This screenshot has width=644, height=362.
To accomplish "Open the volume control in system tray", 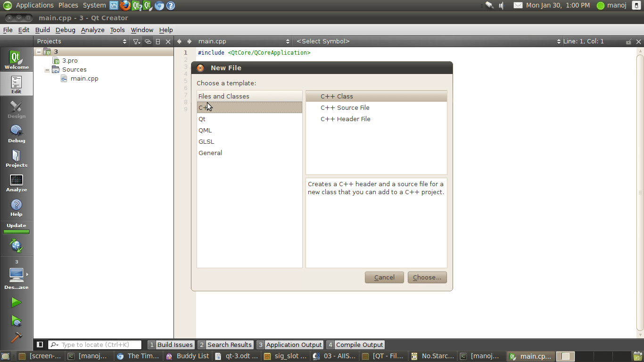I will tap(502, 6).
